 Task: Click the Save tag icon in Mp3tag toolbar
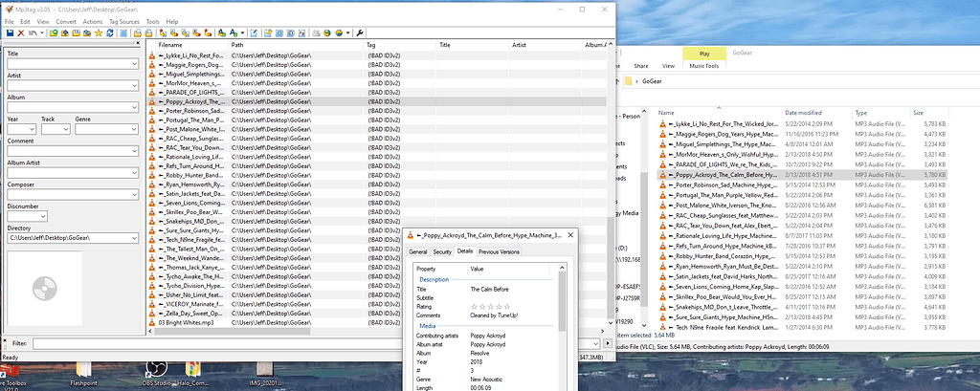pos(10,33)
